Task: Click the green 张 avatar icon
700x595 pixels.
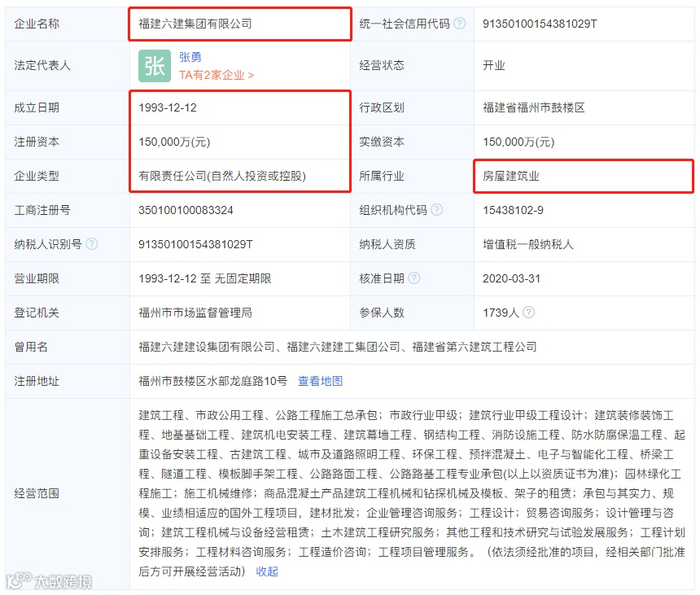Action: click(155, 66)
